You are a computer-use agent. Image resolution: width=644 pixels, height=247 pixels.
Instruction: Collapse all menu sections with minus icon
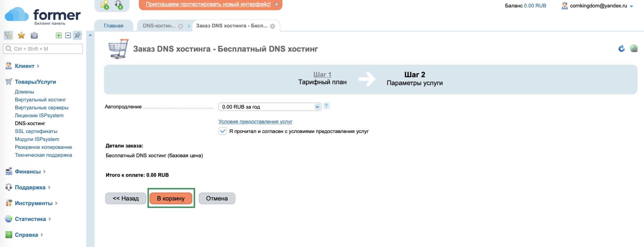[x=68, y=35]
